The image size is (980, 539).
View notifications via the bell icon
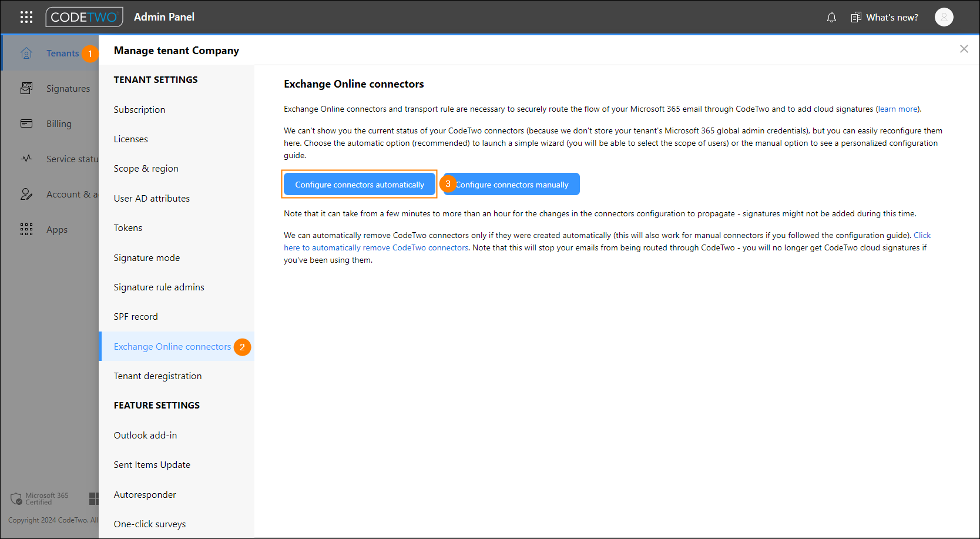tap(831, 17)
